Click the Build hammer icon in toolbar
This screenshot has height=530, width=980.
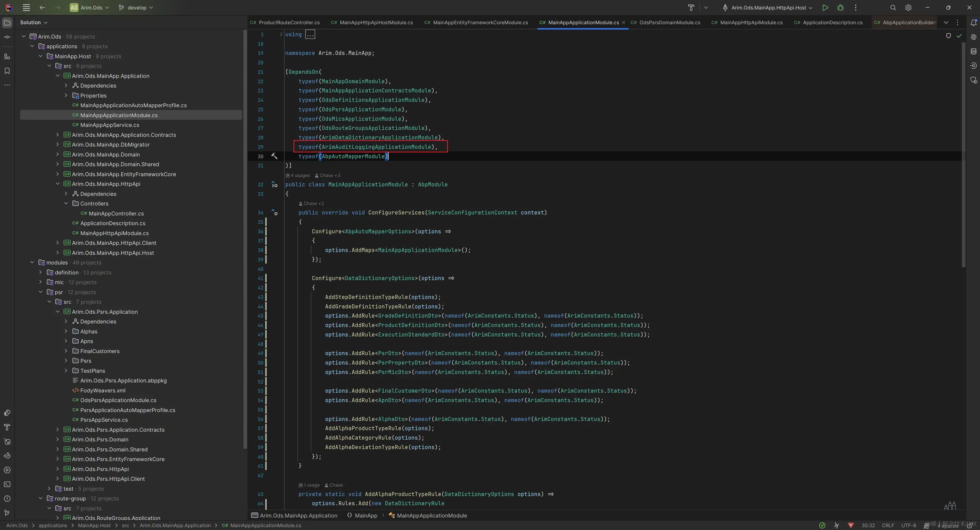pos(691,7)
